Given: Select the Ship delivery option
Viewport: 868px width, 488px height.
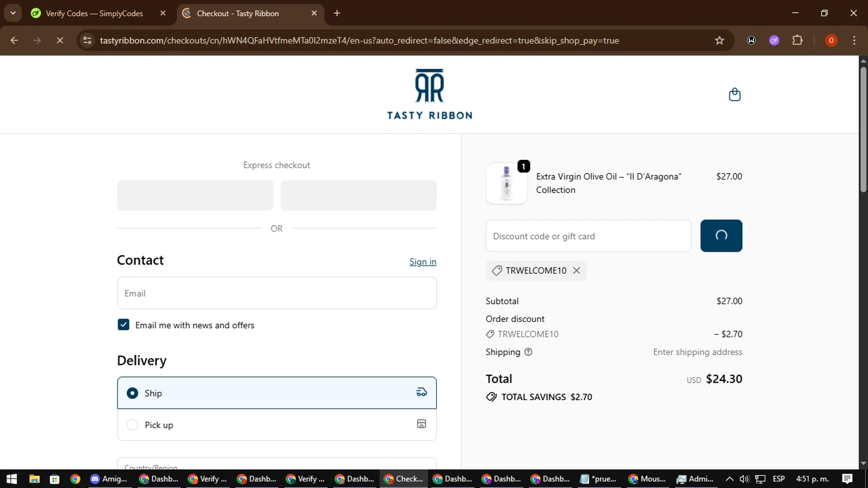Looking at the screenshot, I should tap(277, 393).
